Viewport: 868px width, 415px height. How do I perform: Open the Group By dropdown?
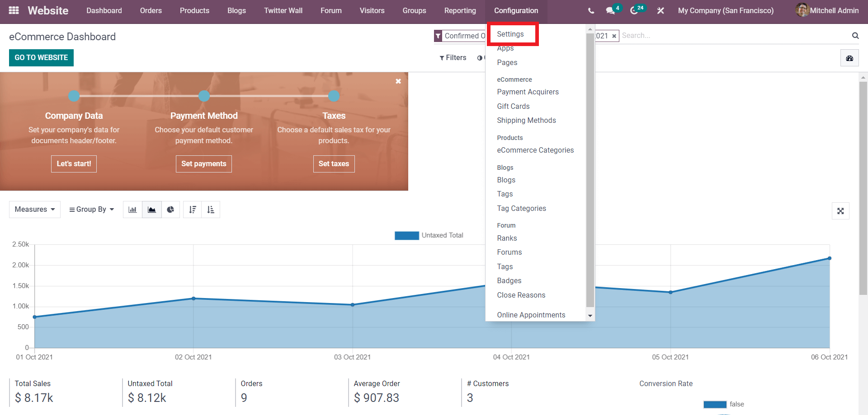[91, 209]
